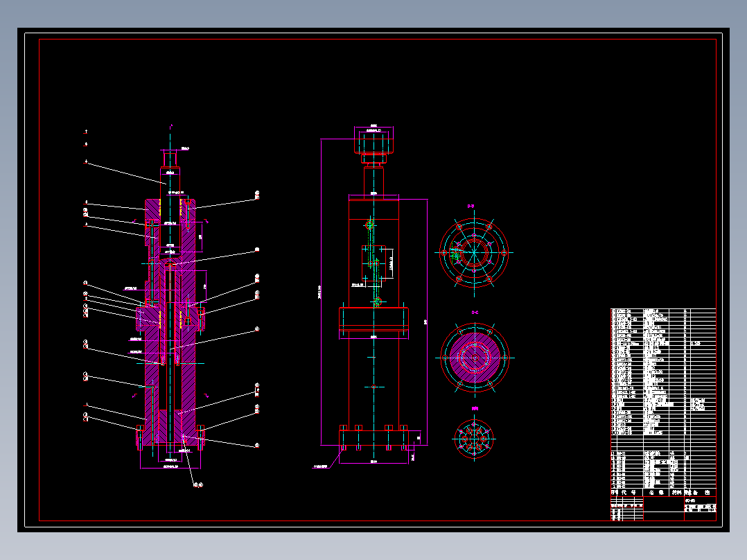Screen dimensions: 747x560
Task: Select the 材料 column header in parts list
Action: pos(676,492)
